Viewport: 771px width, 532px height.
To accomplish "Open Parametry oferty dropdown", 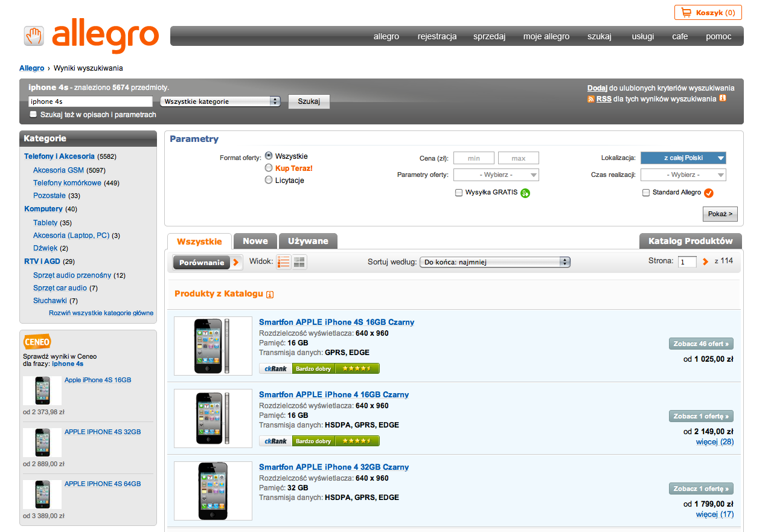I will [496, 175].
